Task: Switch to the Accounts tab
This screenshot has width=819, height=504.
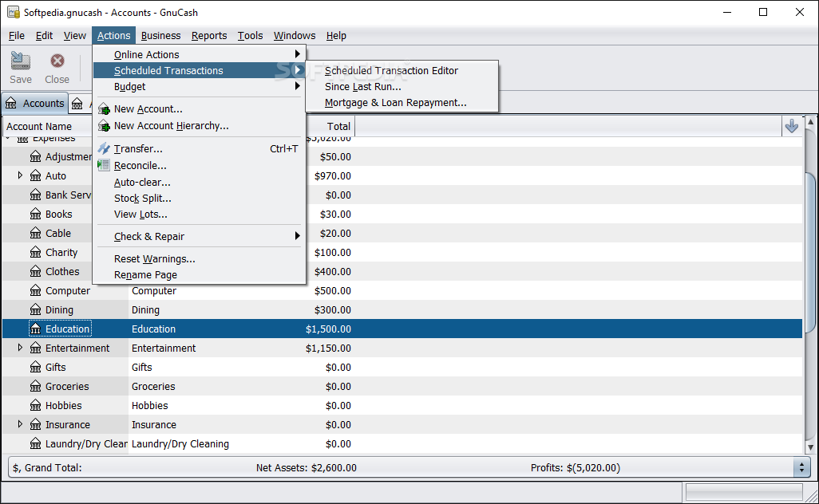Action: tap(35, 104)
